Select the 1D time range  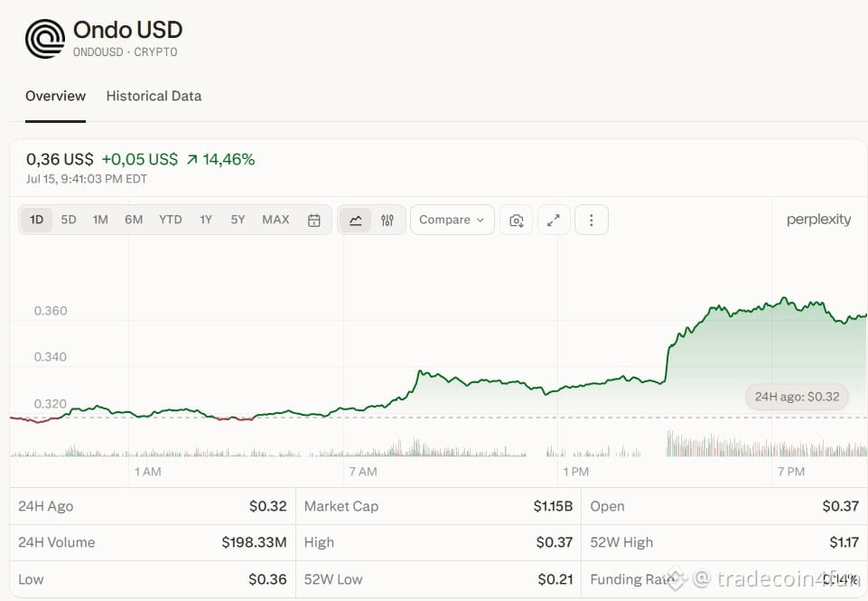pyautogui.click(x=36, y=220)
